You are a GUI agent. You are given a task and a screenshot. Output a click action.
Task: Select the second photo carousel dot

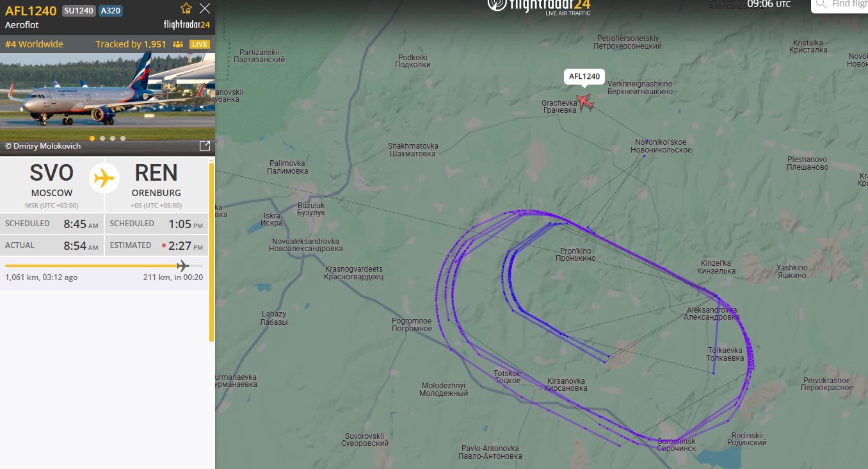point(102,138)
